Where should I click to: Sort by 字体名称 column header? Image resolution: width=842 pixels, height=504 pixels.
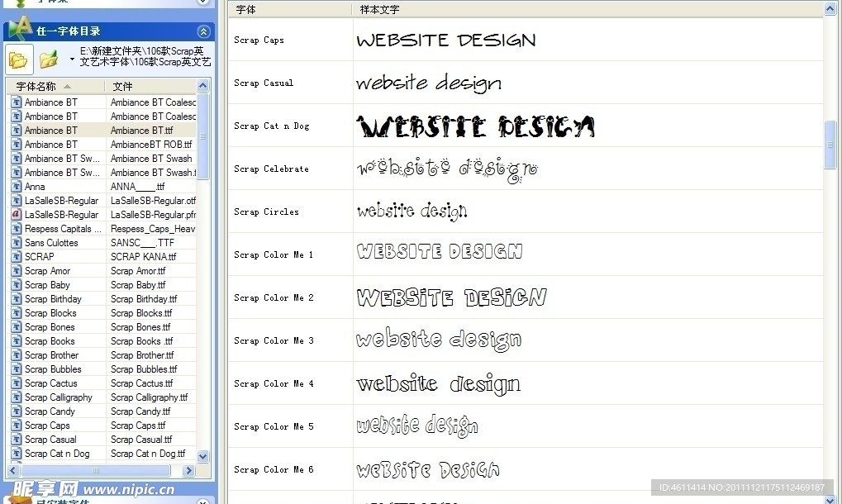55,86
